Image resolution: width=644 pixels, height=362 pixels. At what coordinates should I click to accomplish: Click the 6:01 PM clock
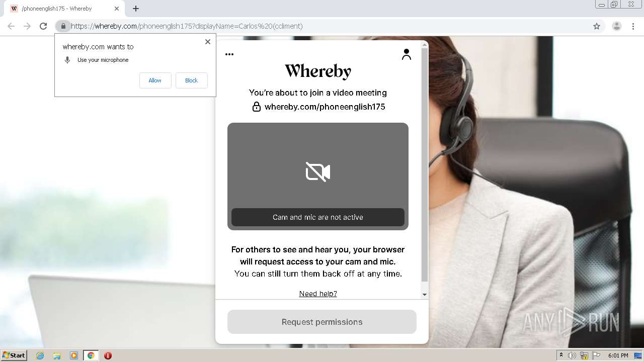[618, 355]
